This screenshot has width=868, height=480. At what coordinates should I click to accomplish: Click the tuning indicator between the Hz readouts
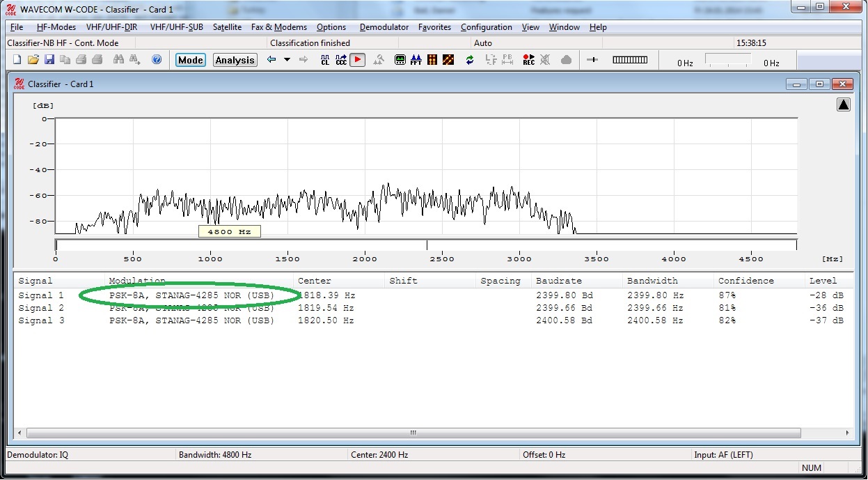point(728,60)
